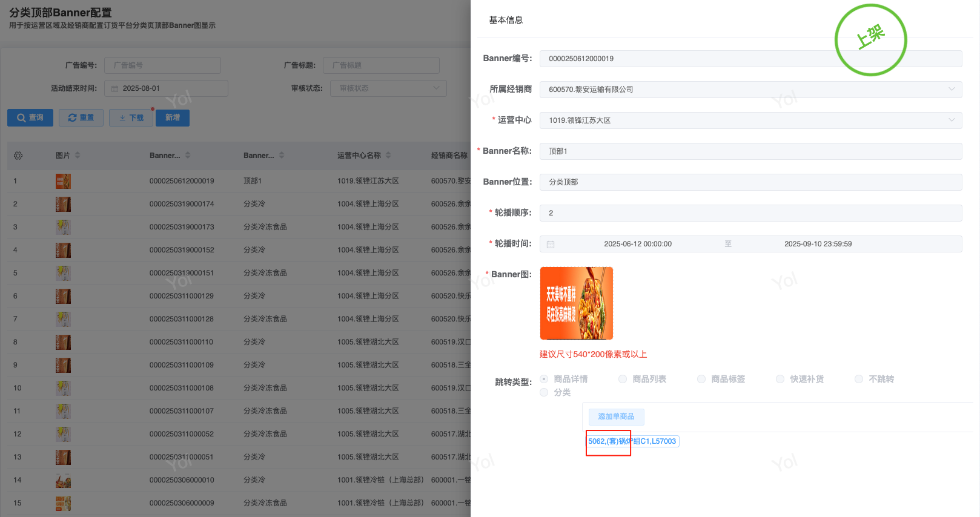980x517 pixels.
Task: Select the 商品列表 jump type radio
Action: tap(623, 379)
